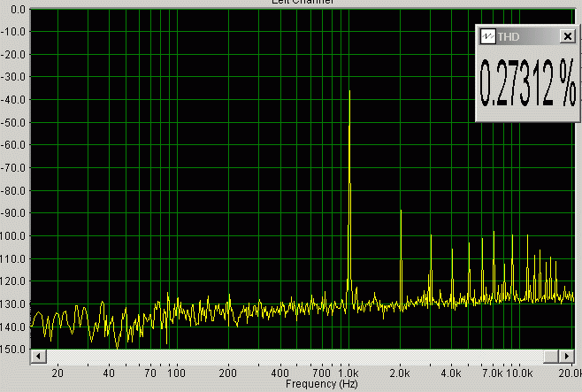Click the 2 kHz second harmonic peak
Screen dimensions: 582x392
click(401, 211)
